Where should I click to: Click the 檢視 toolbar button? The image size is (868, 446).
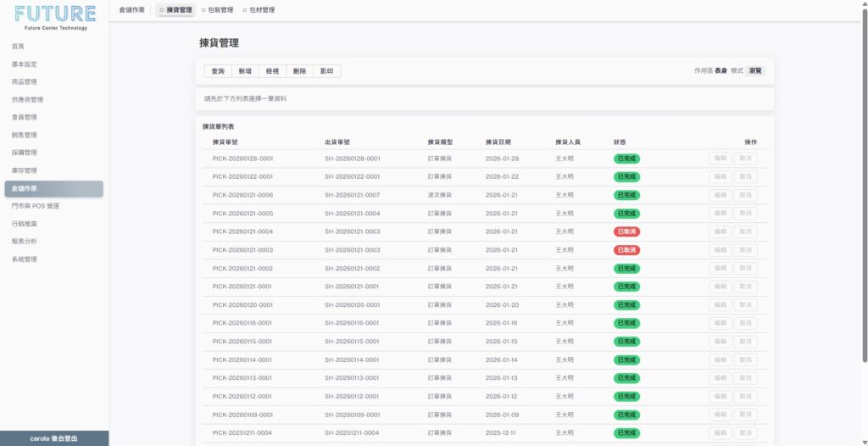point(272,71)
